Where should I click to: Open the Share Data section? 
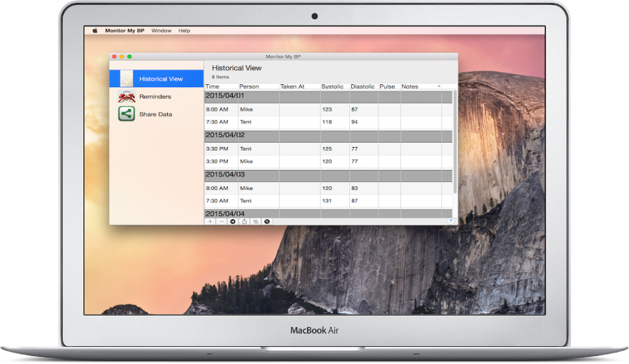156,114
